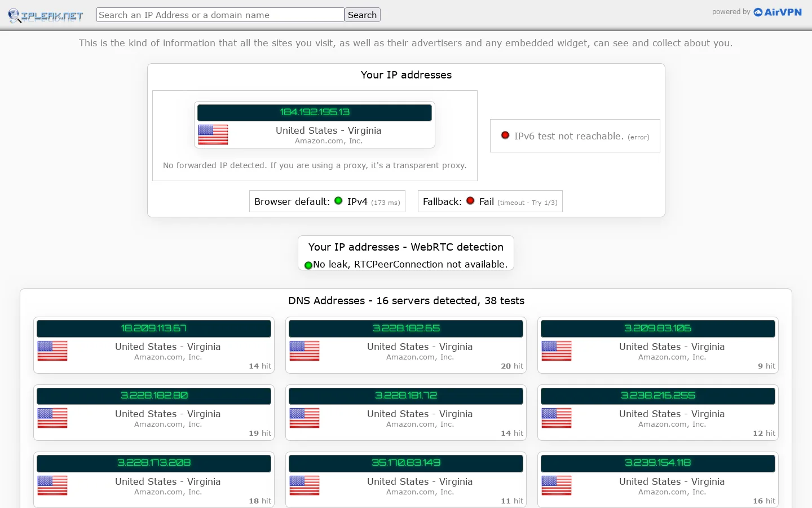812x508 pixels.
Task: Click the flag in the 3.238.216.255 card
Action: pyautogui.click(x=557, y=418)
